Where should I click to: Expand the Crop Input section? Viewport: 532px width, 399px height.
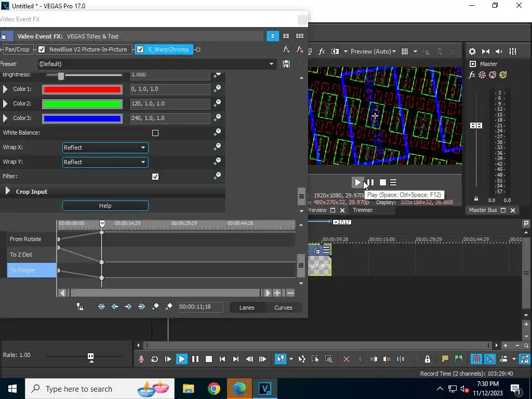(x=7, y=191)
